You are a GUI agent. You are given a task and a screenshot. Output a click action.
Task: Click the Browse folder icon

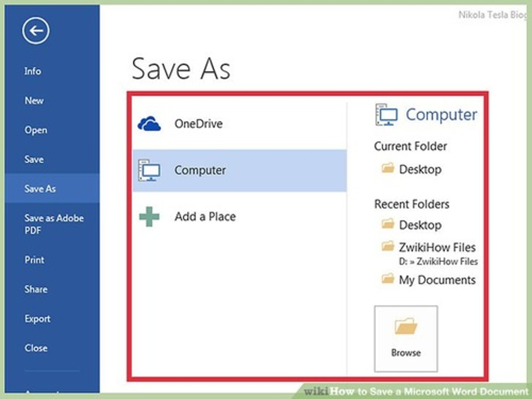pos(406,326)
